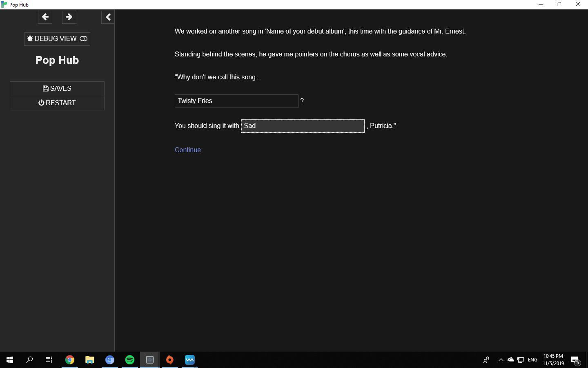Open Windows search from taskbar
The height and width of the screenshot is (368, 588).
click(x=29, y=360)
